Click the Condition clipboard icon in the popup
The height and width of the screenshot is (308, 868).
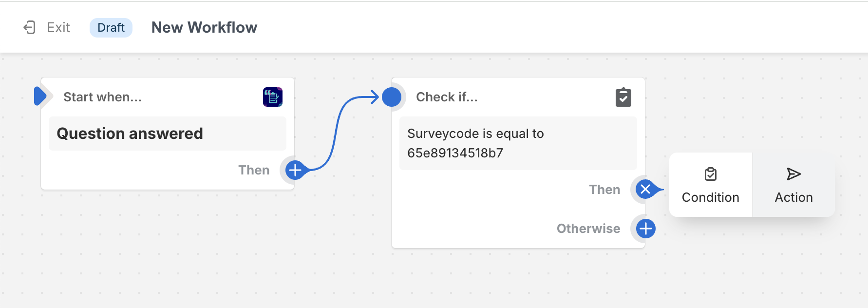point(711,174)
